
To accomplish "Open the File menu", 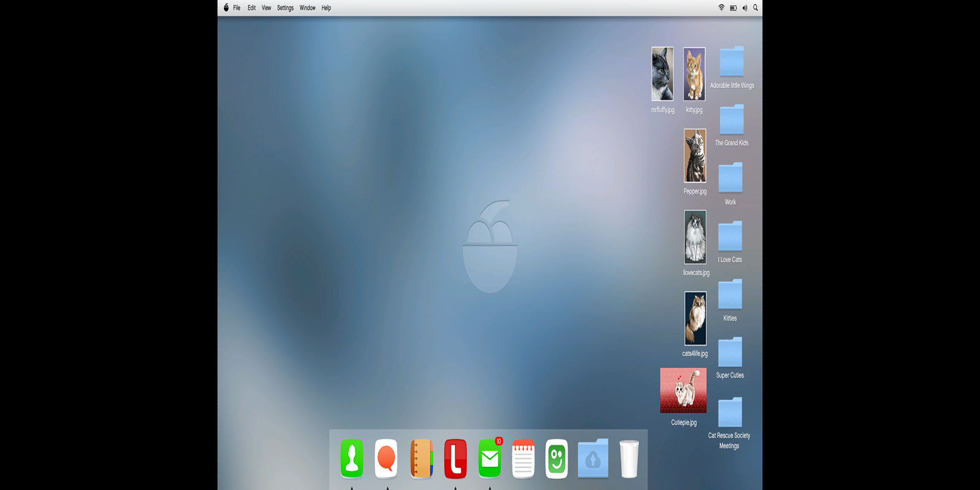I will (x=237, y=8).
